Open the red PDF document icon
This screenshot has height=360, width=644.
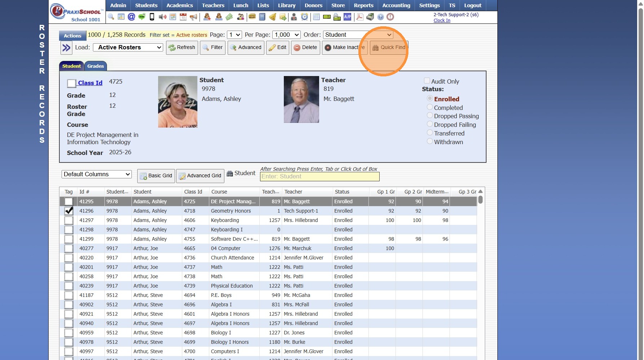pyautogui.click(x=360, y=17)
